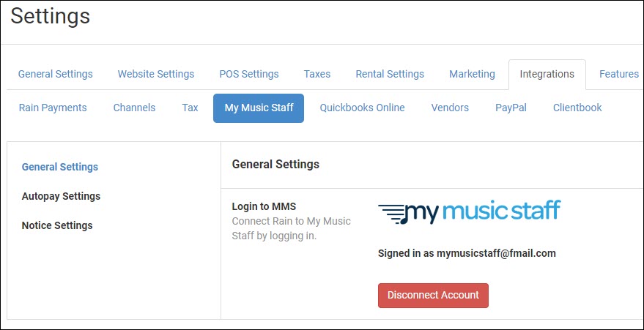Go to the Vendors sub-tab
The height and width of the screenshot is (330, 644).
(x=450, y=108)
